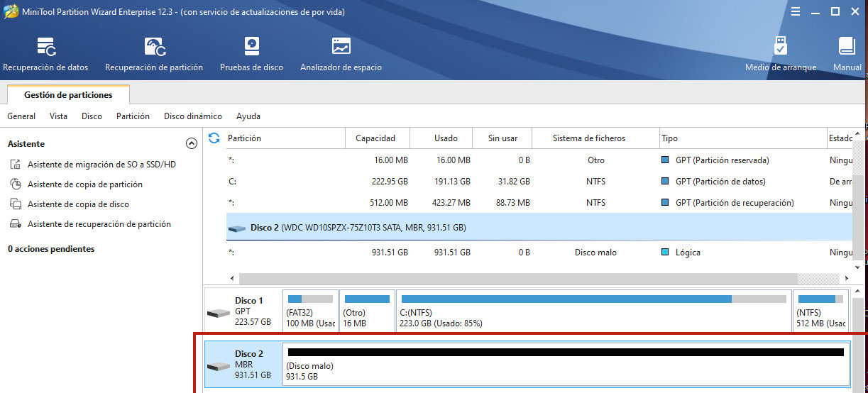This screenshot has width=868, height=393.
Task: Start Asistente de recuperación de partición
Action: pos(99,224)
